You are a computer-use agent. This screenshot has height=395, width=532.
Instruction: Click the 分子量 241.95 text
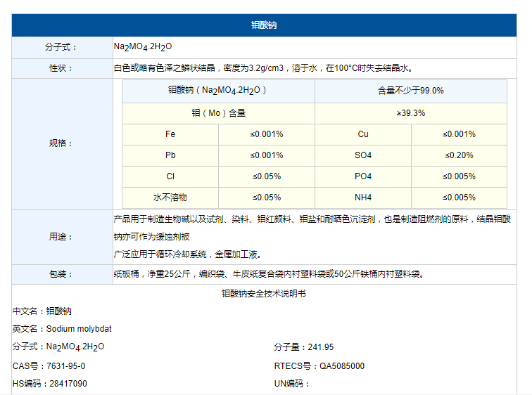(x=303, y=347)
